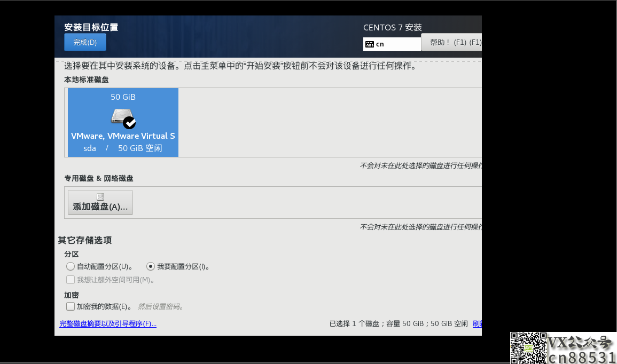Click the keyboard icon beside cn
This screenshot has width=617, height=364.
(370, 44)
